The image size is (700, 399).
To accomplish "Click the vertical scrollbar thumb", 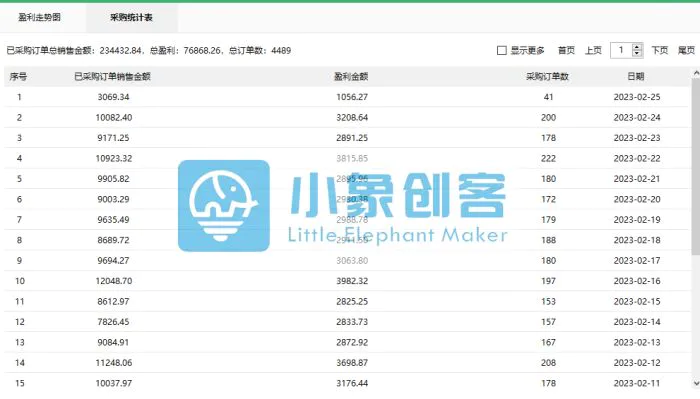I will (x=696, y=166).
